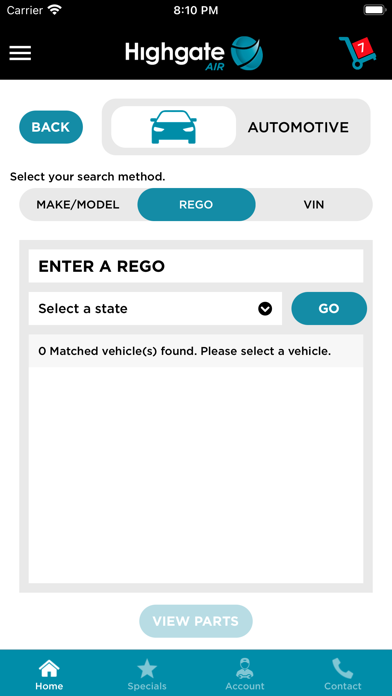This screenshot has width=392, height=696.
Task: Switch search method to VIN
Action: [314, 205]
